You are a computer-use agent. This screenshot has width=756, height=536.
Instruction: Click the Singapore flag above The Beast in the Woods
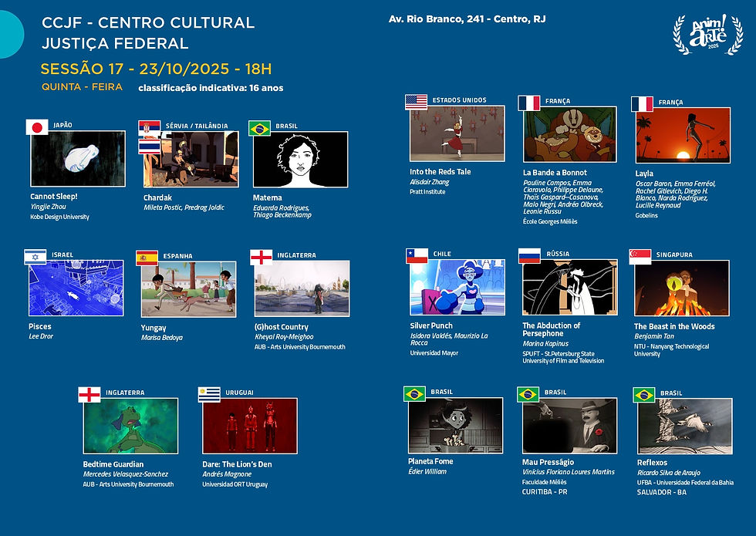tap(640, 256)
